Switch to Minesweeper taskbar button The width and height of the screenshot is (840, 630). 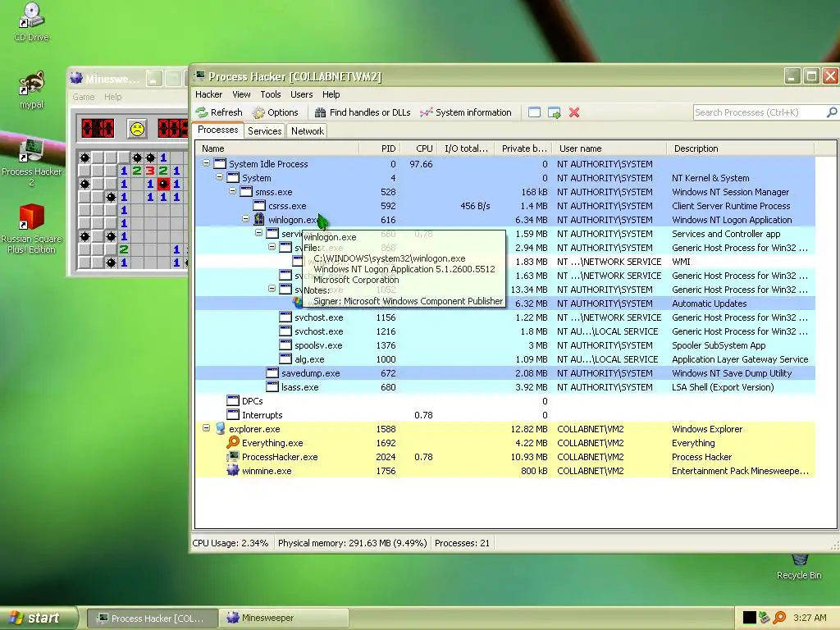(x=285, y=618)
